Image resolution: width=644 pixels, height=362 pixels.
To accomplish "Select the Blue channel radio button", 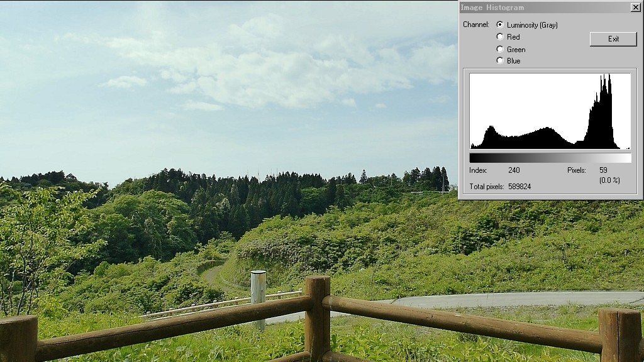I will [500, 60].
